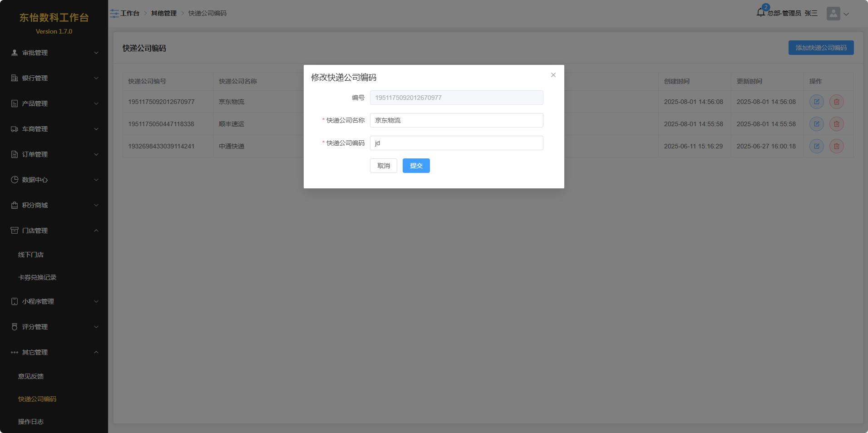Open the notification bell icon
Image resolution: width=868 pixels, height=433 pixels.
[x=761, y=13]
